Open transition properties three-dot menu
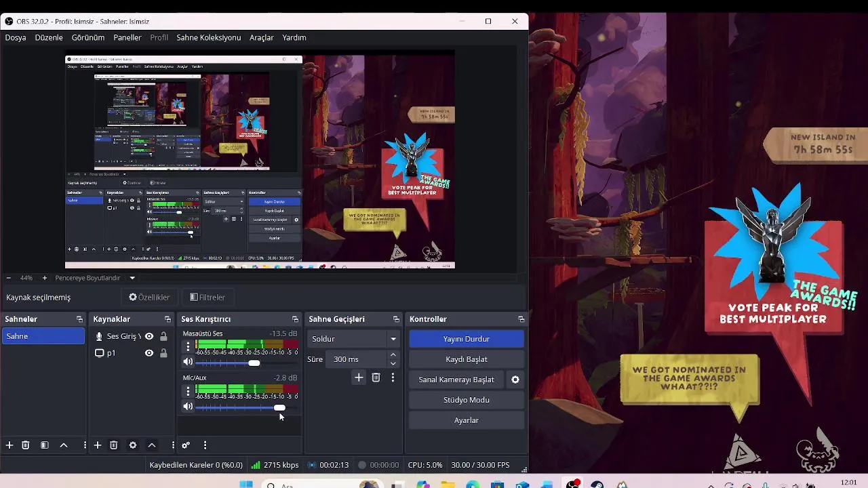The width and height of the screenshot is (868, 488). 393,378
